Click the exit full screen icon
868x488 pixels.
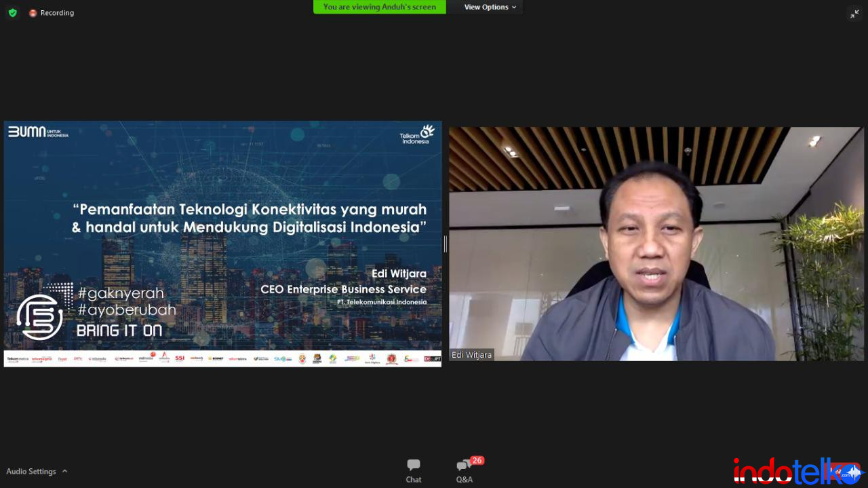click(x=854, y=14)
